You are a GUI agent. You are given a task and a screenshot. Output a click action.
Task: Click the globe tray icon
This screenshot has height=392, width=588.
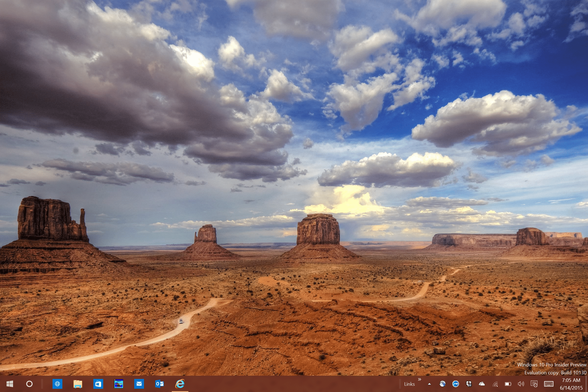click(443, 384)
